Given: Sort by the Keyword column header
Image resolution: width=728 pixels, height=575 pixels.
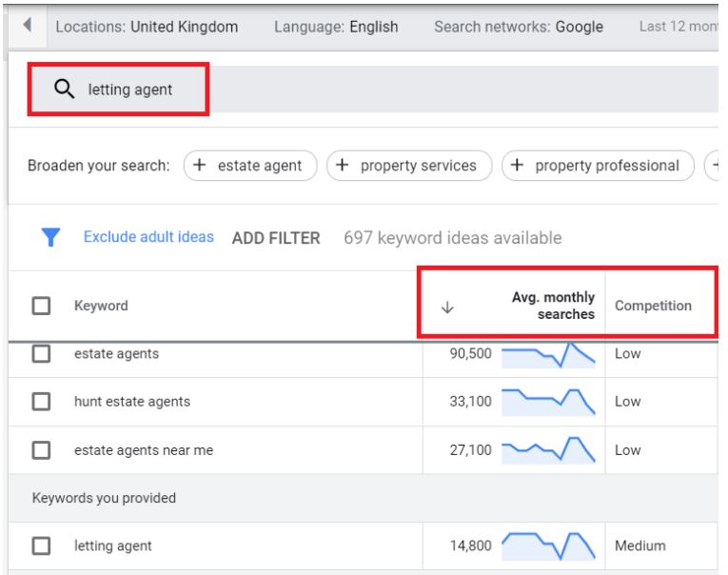Looking at the screenshot, I should point(101,306).
